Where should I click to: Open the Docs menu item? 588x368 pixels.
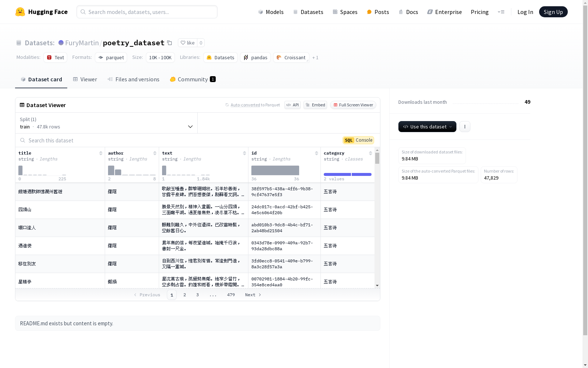tap(408, 12)
